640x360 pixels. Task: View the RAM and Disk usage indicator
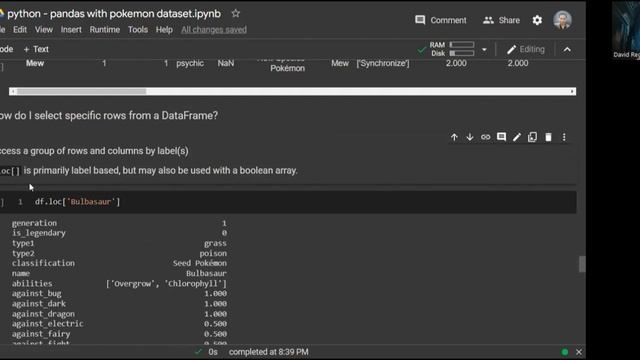coord(452,49)
